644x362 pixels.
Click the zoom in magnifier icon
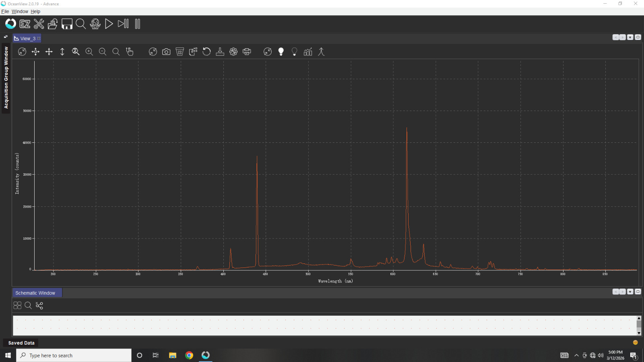(x=89, y=52)
